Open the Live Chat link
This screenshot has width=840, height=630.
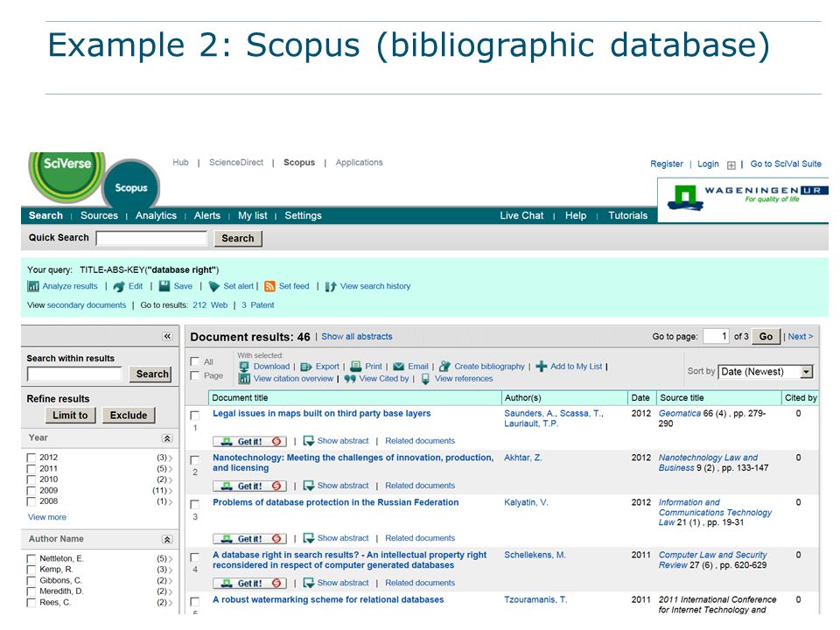pyautogui.click(x=521, y=215)
